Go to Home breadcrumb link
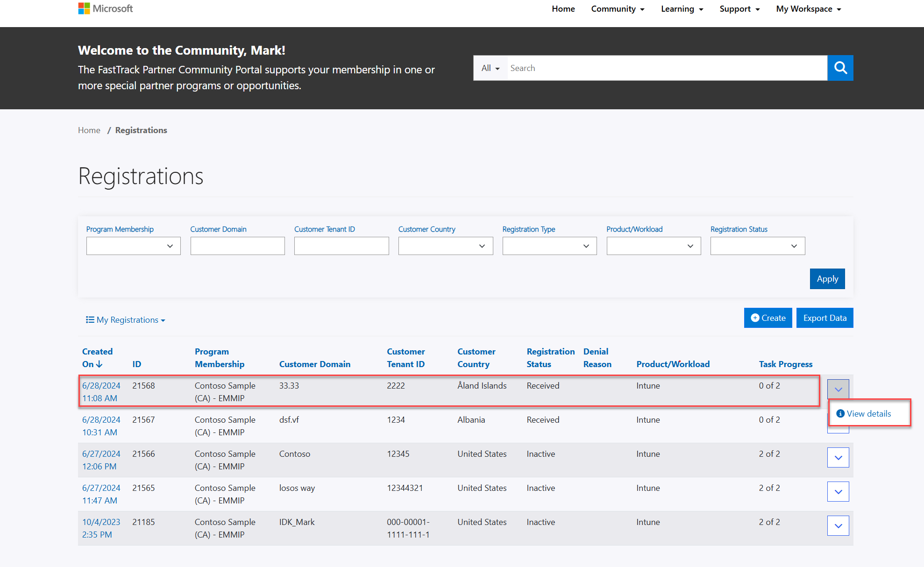The width and height of the screenshot is (924, 567). 89,130
